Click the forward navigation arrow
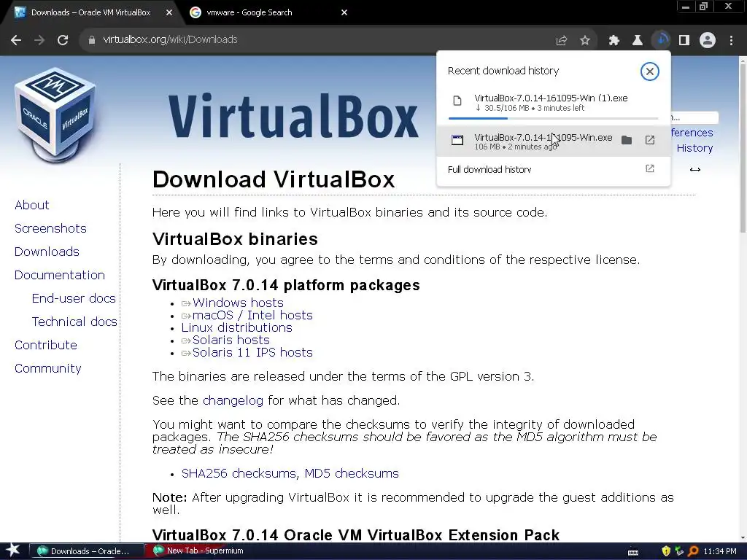 coord(39,40)
